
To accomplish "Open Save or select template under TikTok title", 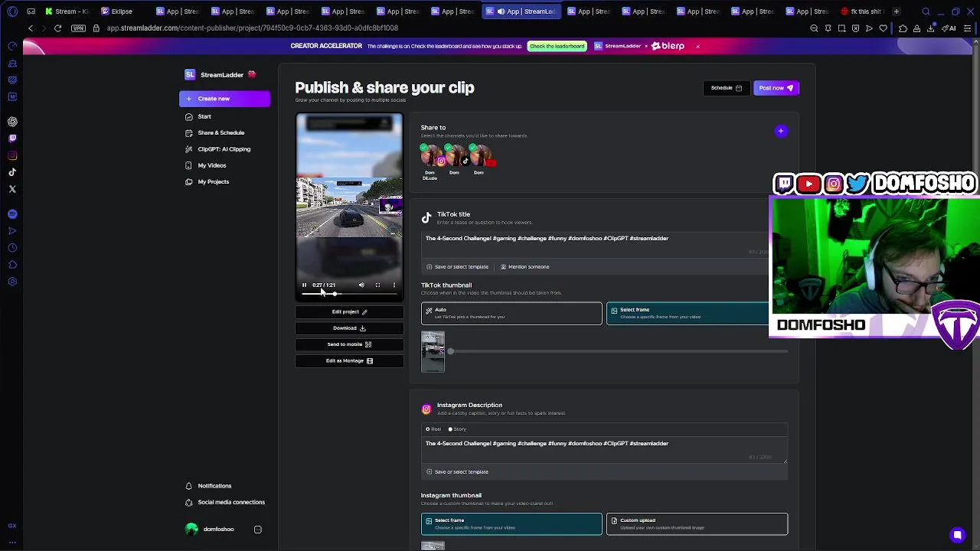I will tap(457, 267).
